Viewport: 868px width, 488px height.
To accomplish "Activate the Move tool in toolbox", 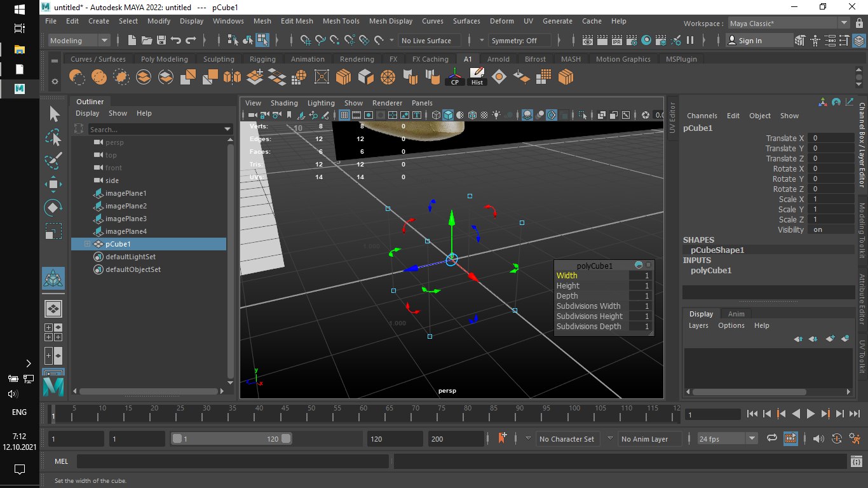I will [54, 184].
